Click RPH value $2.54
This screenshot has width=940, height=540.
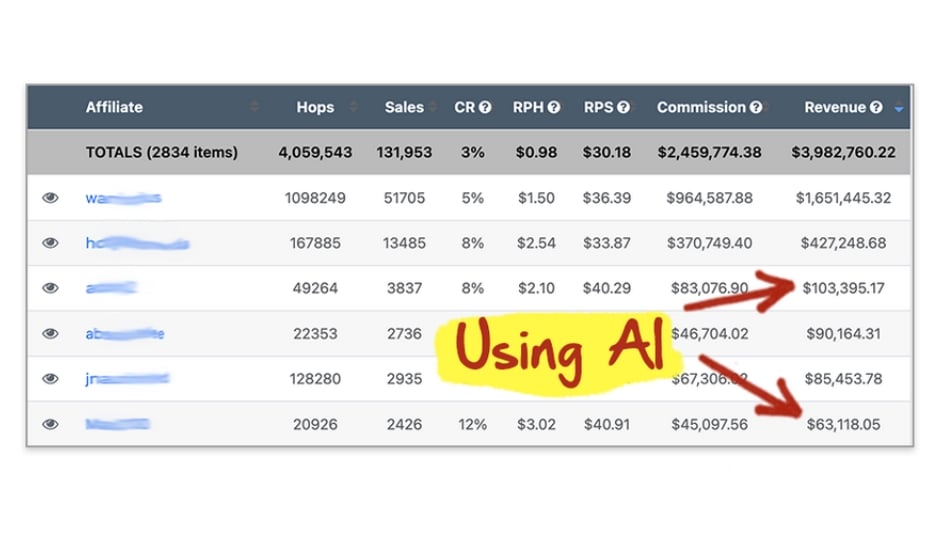click(x=536, y=243)
